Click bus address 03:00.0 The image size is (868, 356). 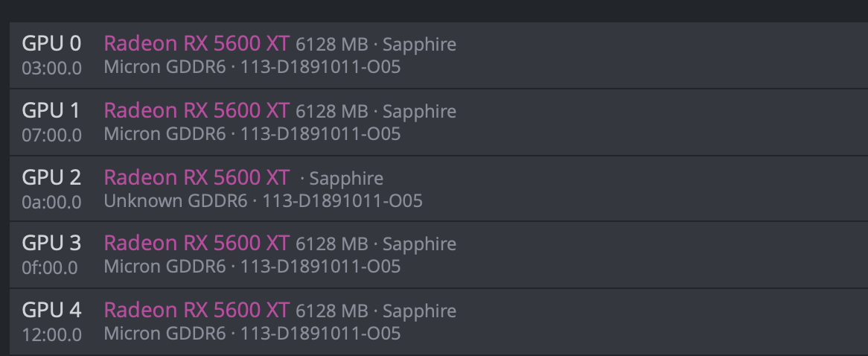pos(51,68)
